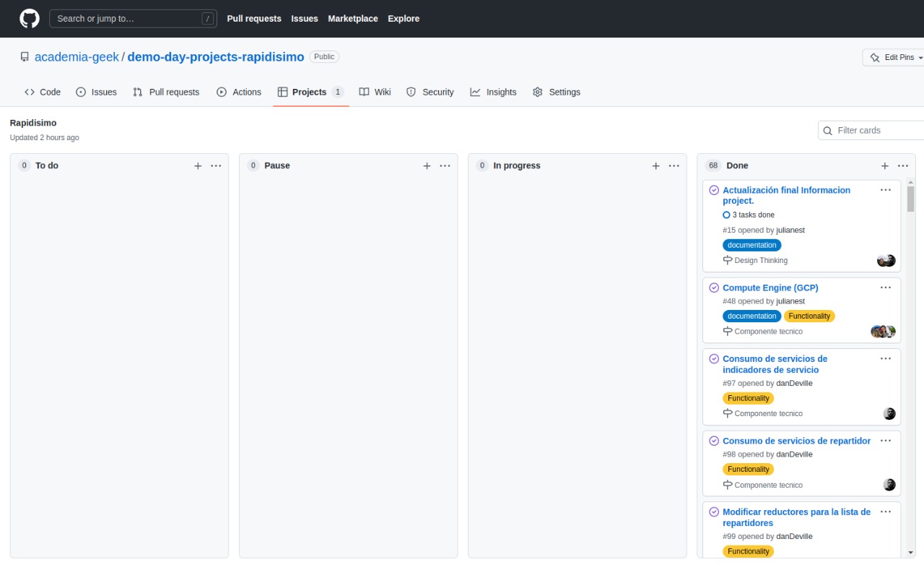The height and width of the screenshot is (565, 924).
Task: Add a card to In progress column
Action: 655,165
